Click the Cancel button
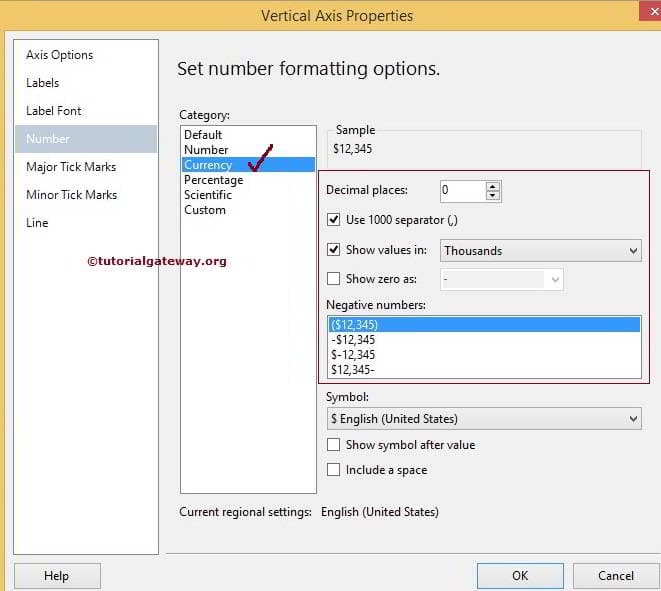 click(x=616, y=576)
